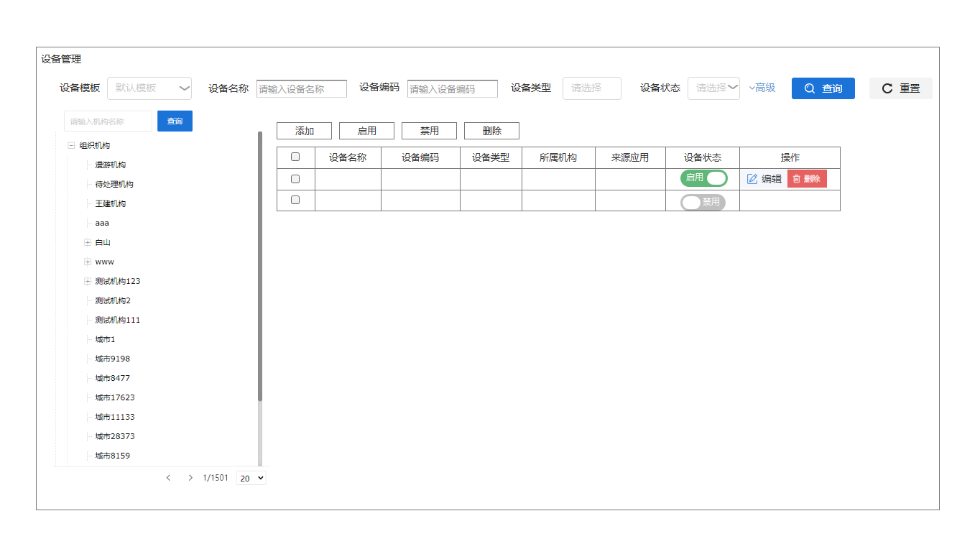Check the second table row checkbox
This screenshot has width=980, height=539.
295,200
